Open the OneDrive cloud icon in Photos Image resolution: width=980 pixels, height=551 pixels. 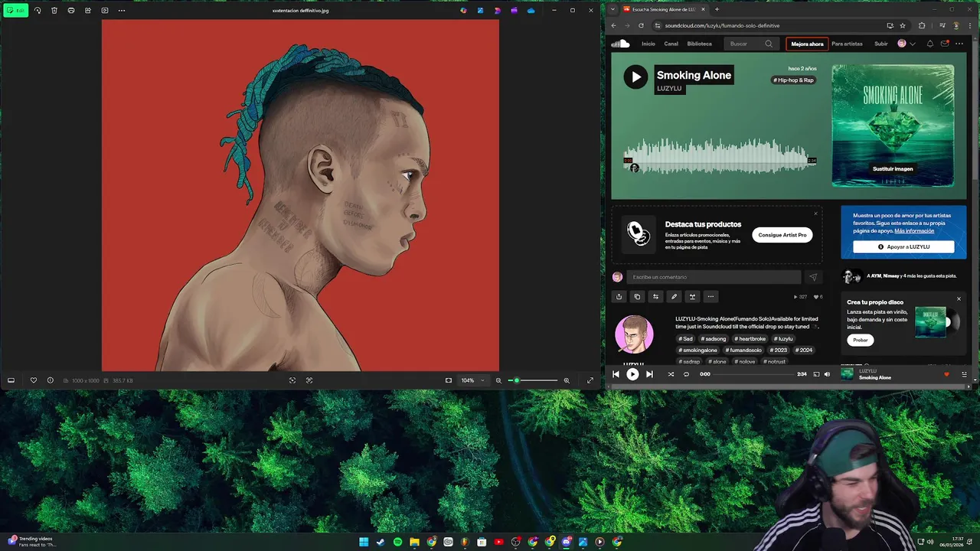tap(531, 10)
